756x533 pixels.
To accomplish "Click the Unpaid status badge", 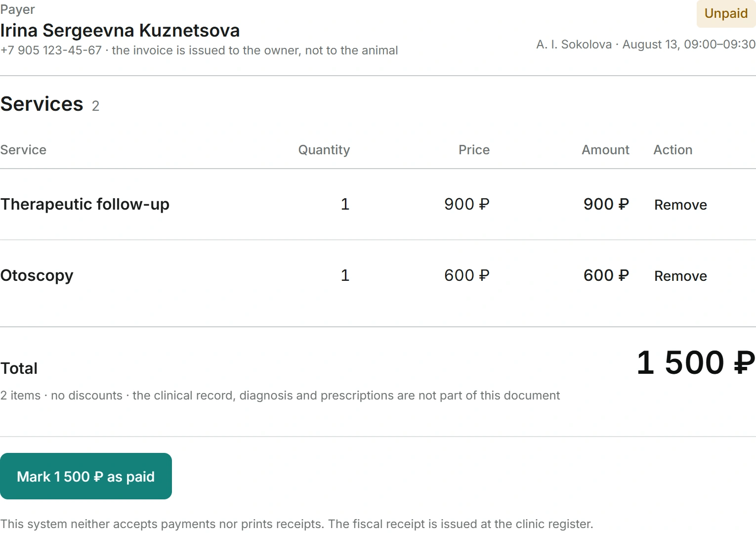I will pos(726,13).
